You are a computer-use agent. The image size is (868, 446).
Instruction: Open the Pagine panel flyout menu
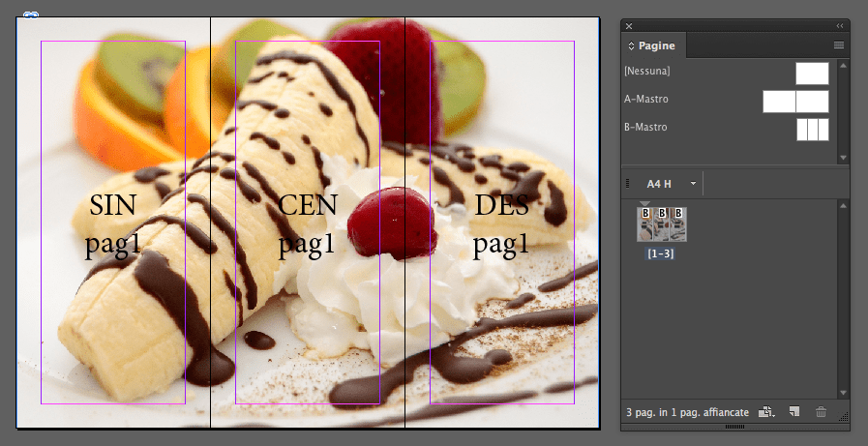839,45
